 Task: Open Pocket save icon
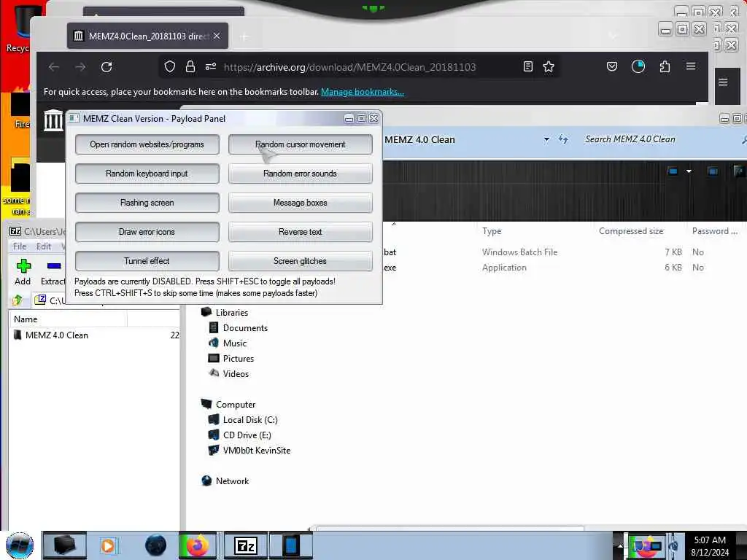(612, 66)
